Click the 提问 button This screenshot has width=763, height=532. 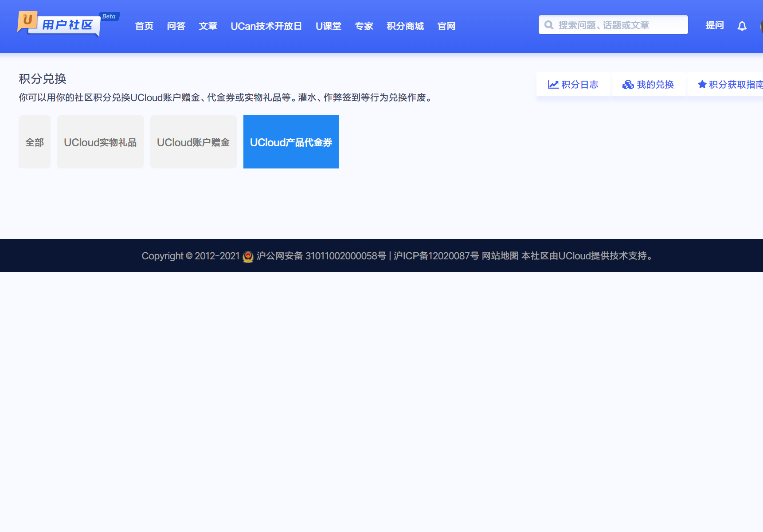[x=715, y=25]
